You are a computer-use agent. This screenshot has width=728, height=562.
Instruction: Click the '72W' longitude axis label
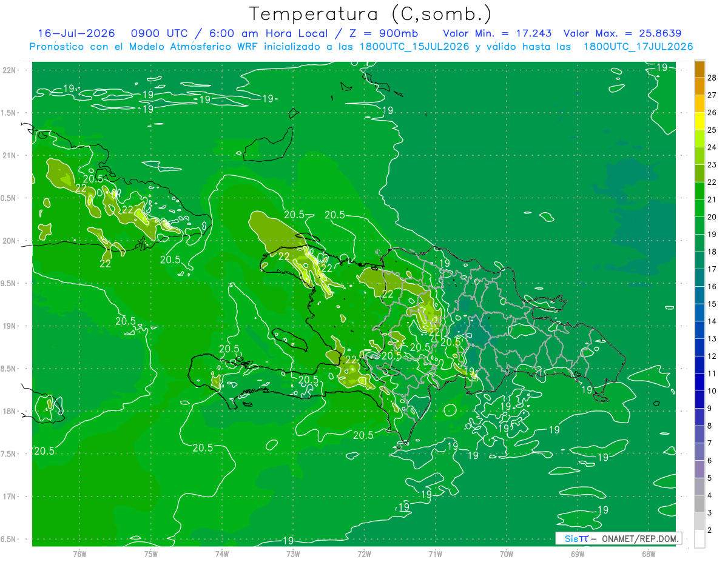coord(363,554)
